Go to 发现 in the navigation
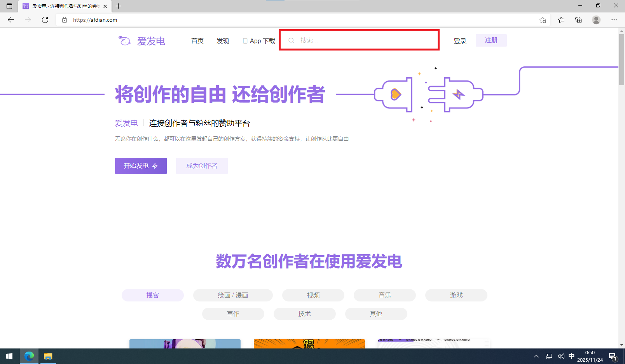The height and width of the screenshot is (364, 625). (223, 41)
